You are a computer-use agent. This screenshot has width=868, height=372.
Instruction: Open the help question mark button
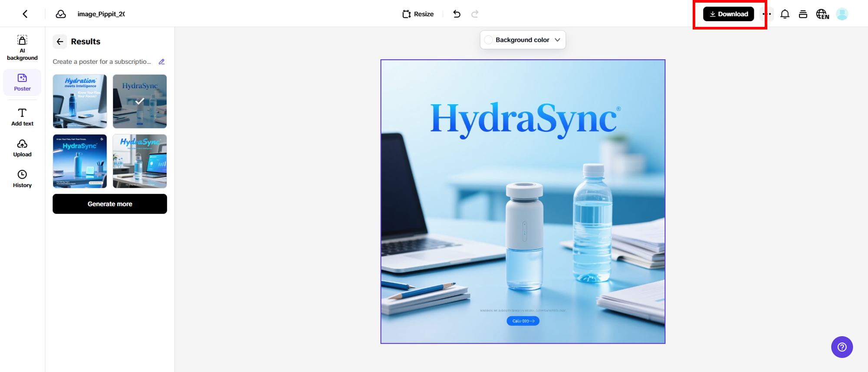pyautogui.click(x=842, y=347)
